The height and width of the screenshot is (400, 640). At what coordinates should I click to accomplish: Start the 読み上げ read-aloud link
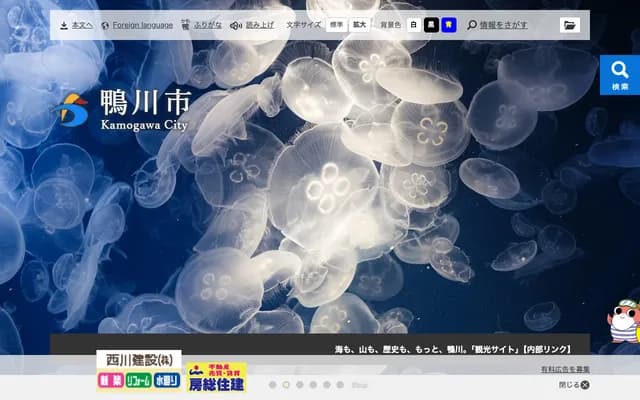pyautogui.click(x=260, y=25)
